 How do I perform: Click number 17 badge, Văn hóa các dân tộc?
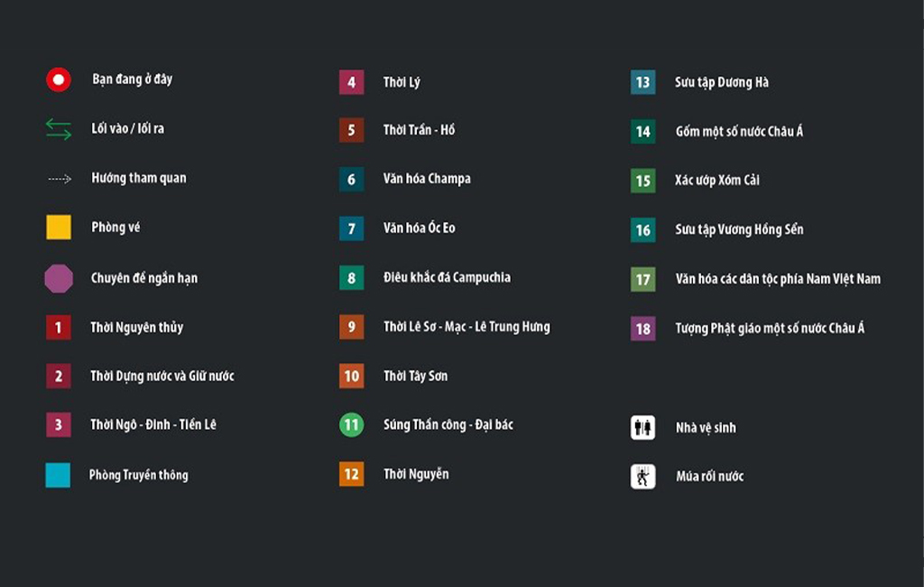(x=642, y=279)
